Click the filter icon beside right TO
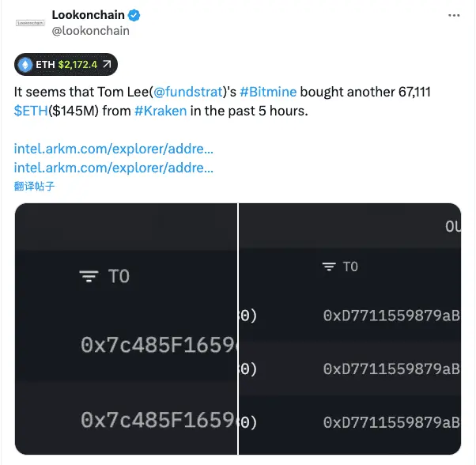The image size is (476, 465). (329, 267)
